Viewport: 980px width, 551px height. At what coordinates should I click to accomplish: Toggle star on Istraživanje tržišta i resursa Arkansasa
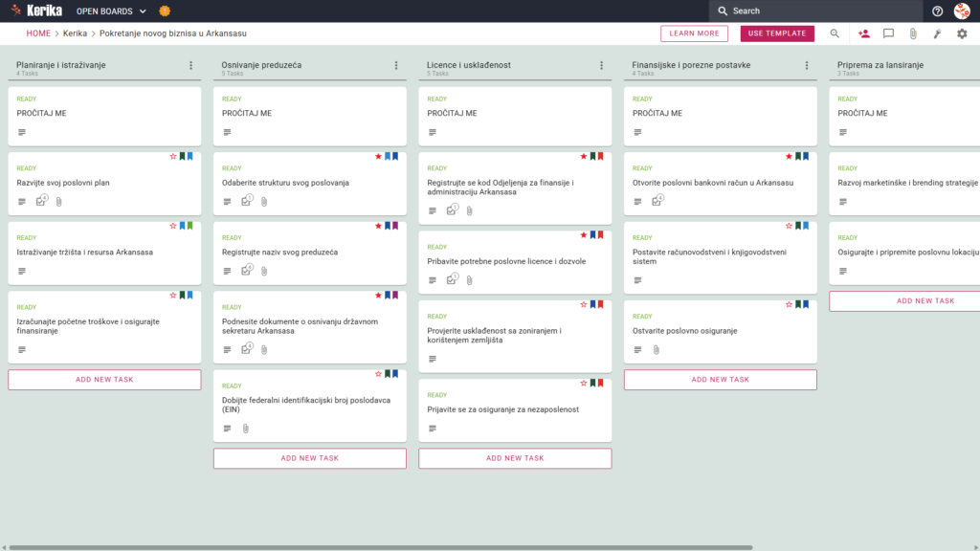173,226
